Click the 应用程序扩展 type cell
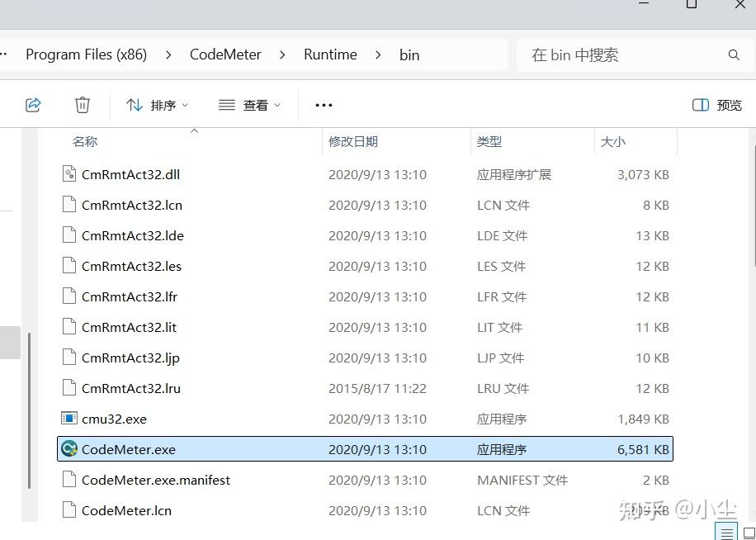The height and width of the screenshot is (540, 756). coord(514,174)
